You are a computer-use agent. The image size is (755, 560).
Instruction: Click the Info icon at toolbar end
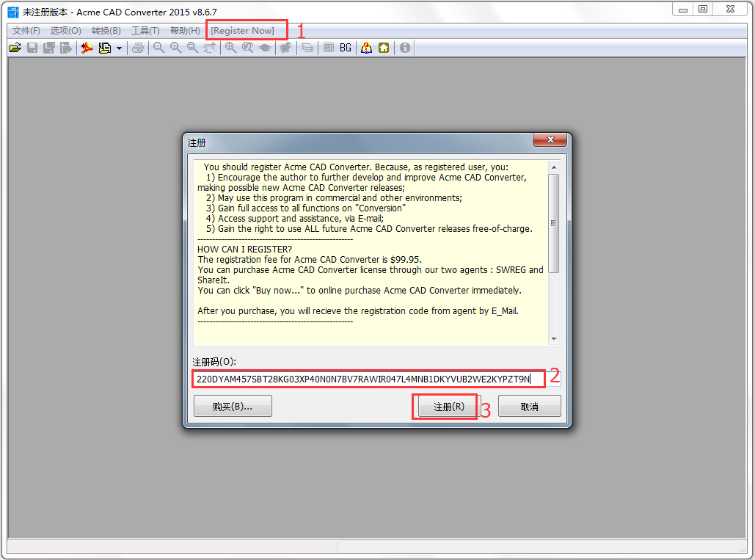(x=404, y=47)
